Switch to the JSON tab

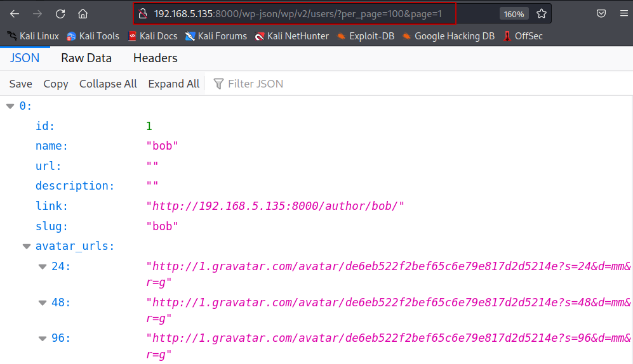point(25,58)
